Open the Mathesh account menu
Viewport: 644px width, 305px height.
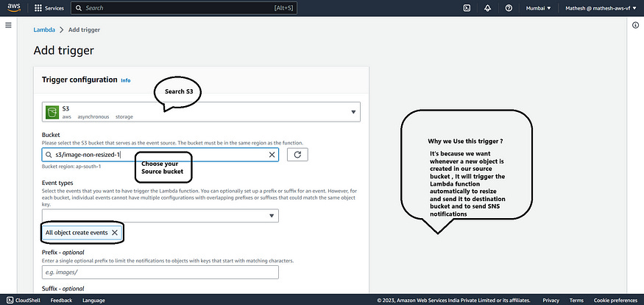click(x=601, y=8)
